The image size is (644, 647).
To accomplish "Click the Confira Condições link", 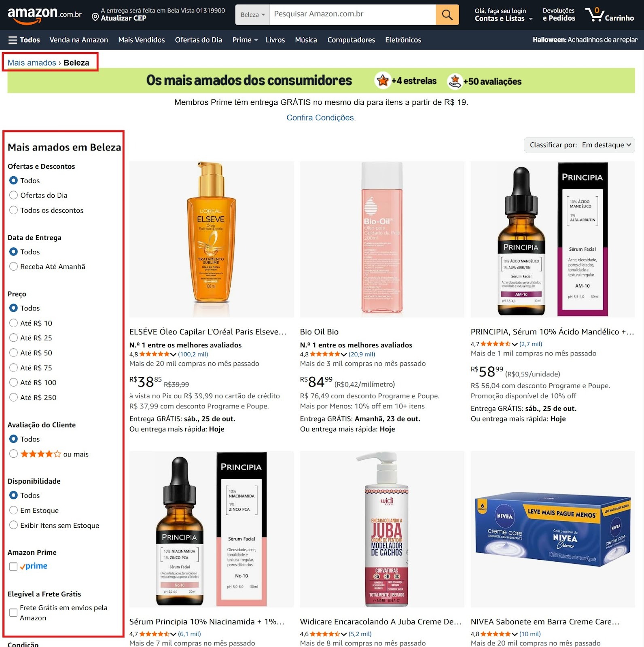I will [321, 118].
